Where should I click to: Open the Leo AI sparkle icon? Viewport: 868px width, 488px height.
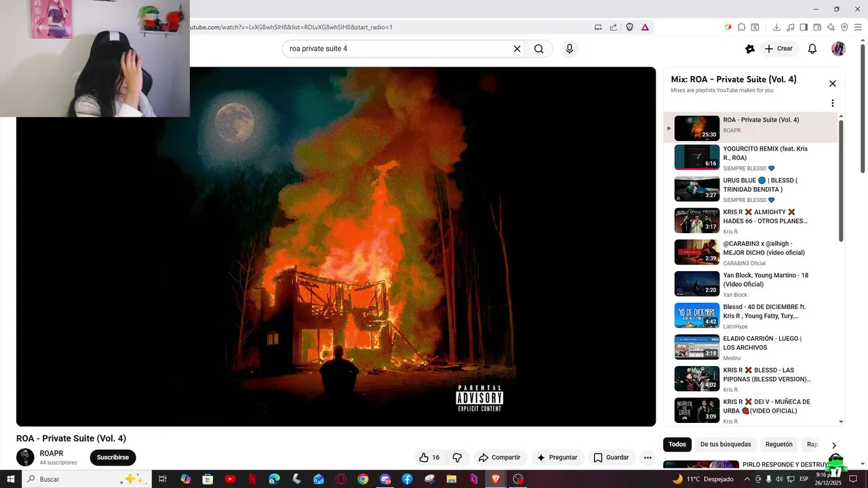click(831, 27)
